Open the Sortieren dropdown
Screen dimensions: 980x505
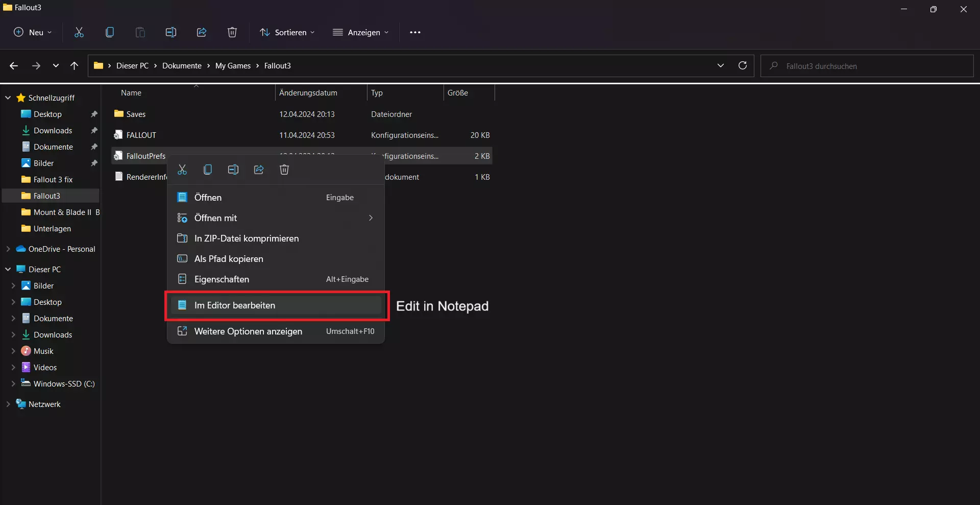[x=287, y=32]
